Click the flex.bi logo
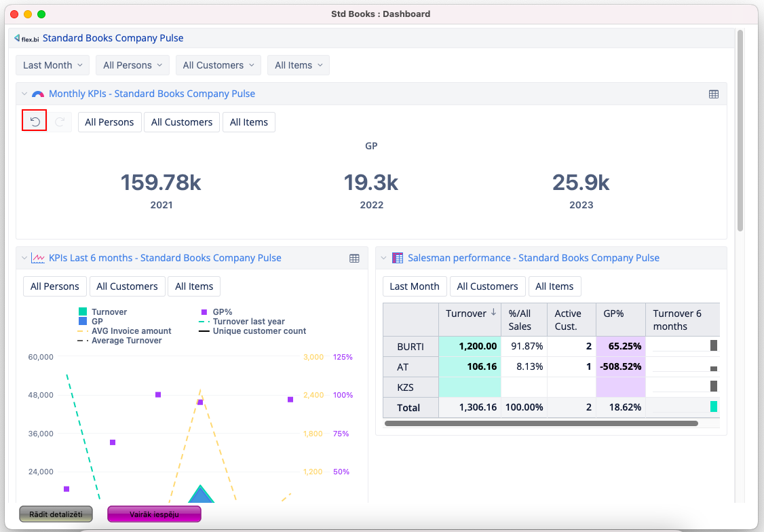This screenshot has width=764, height=532. 26,39
